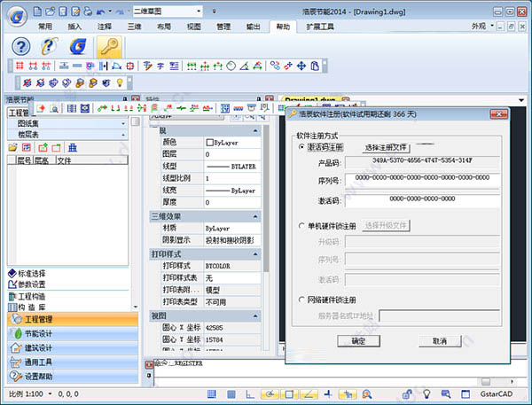This screenshot has height=405, width=532.
Task: Open the 节能设计 sidebar panel
Action: tap(73, 334)
